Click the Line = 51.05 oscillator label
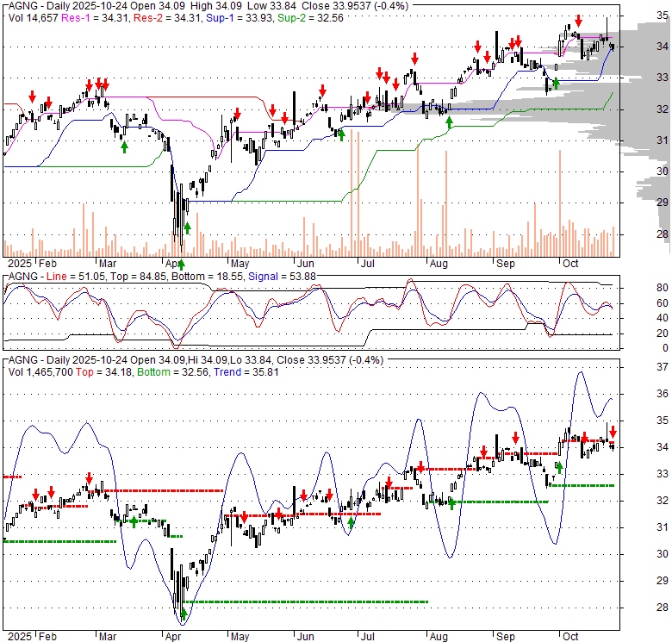672x642 pixels. tap(75, 277)
